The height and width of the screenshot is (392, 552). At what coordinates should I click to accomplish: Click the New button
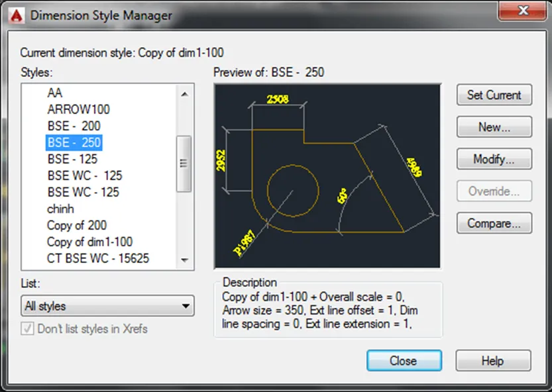(x=494, y=126)
